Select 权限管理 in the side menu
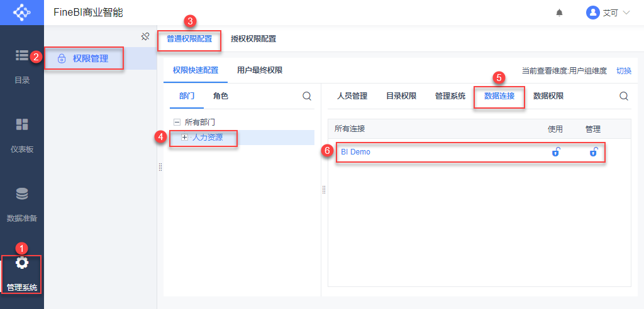The image size is (644, 309). click(x=90, y=58)
